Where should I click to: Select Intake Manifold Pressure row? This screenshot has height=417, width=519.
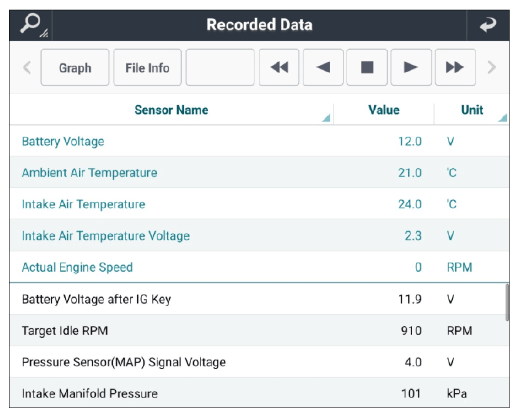click(x=258, y=393)
